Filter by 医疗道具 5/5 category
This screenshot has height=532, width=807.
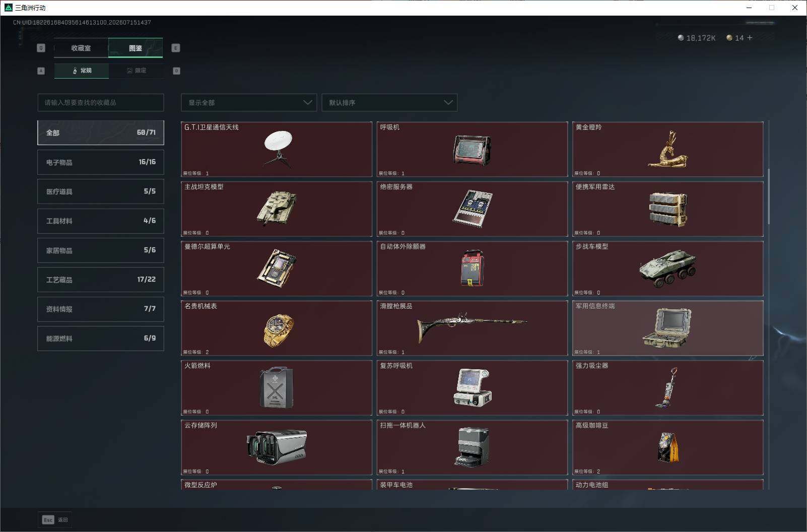click(101, 191)
